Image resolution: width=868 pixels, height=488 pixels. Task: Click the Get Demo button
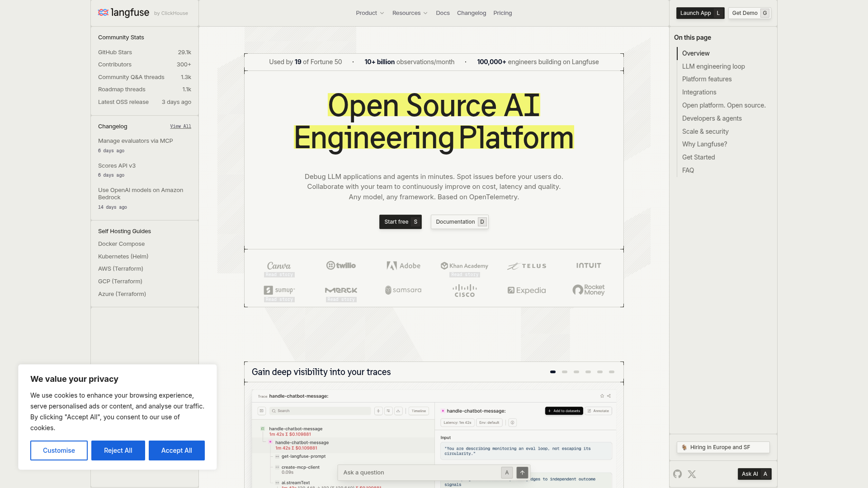point(750,13)
